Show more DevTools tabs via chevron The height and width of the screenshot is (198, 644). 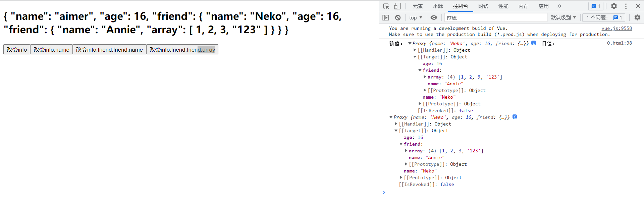pos(559,6)
